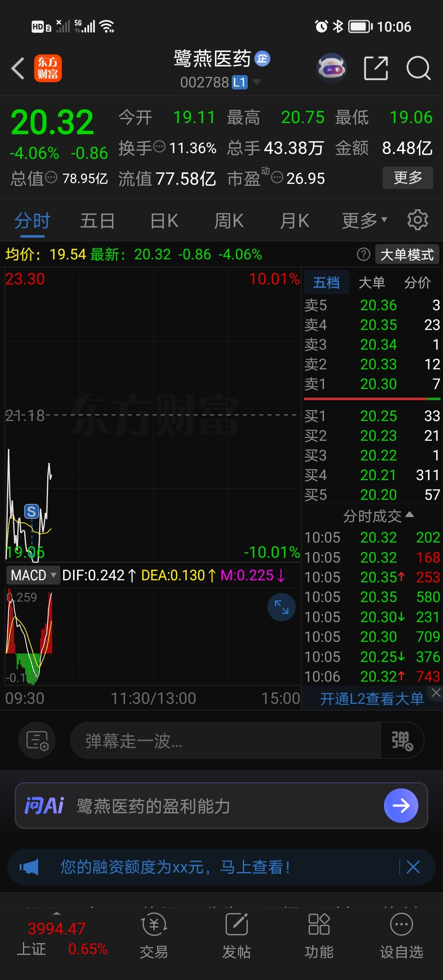Screen dimensions: 443x980
Task: Open the 融资额度 马上查看 link
Action: click(x=175, y=867)
